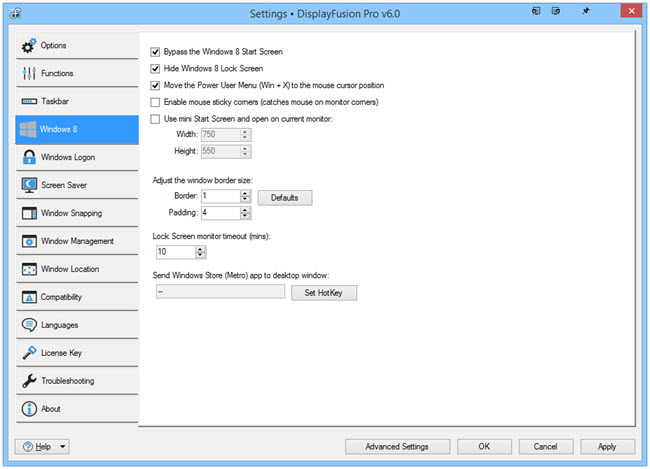The image size is (650, 469).
Task: Click the Window Location icon
Action: tap(29, 269)
